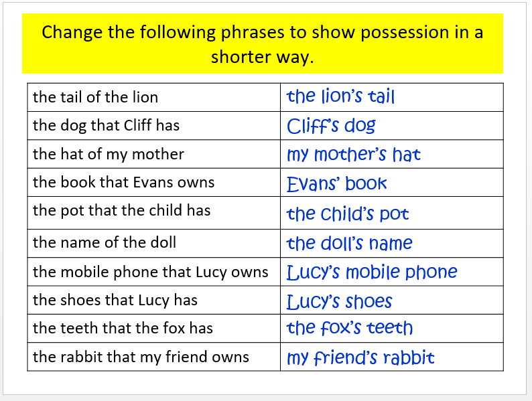The width and height of the screenshot is (532, 401).
Task: Select 'the shoes that Lucy has' cell
Action: click(x=115, y=300)
